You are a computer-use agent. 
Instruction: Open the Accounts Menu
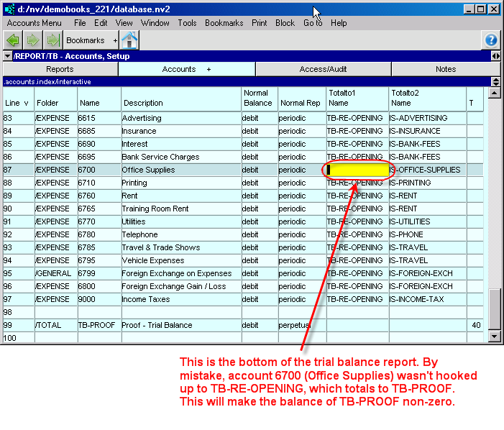[x=34, y=23]
